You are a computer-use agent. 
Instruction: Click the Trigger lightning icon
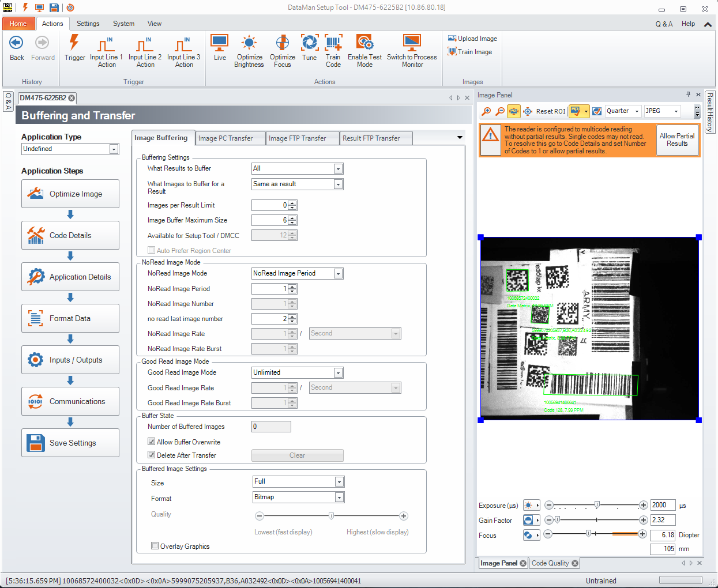[74, 44]
